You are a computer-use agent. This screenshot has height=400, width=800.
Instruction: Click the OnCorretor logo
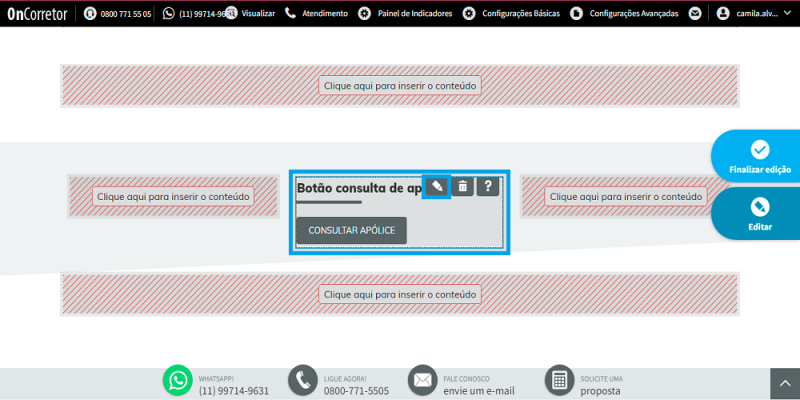pos(37,14)
